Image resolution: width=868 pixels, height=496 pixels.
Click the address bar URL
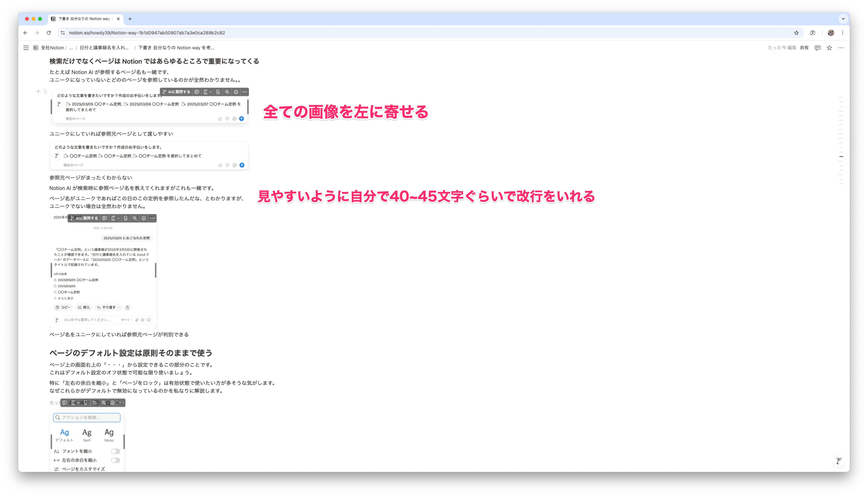[147, 33]
